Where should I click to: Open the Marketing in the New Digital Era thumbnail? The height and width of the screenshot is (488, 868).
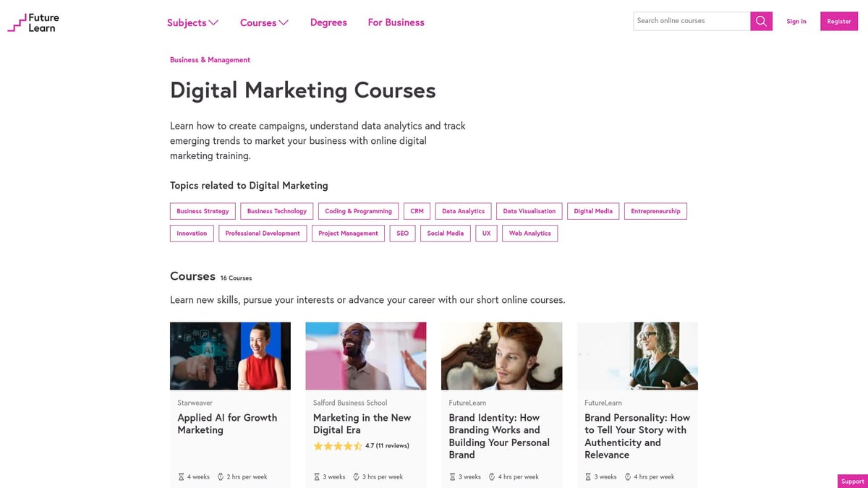(x=366, y=356)
